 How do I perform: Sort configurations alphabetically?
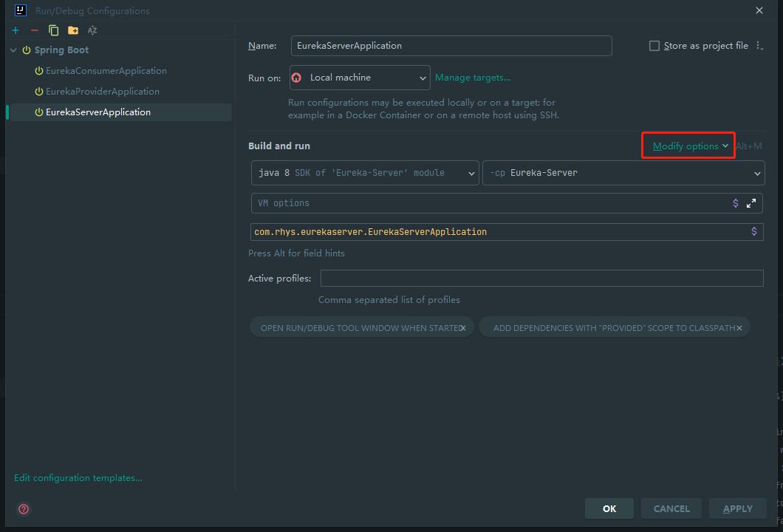92,30
